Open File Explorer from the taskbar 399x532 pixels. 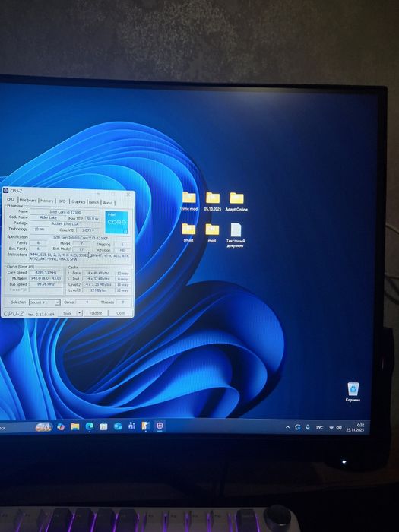75,426
